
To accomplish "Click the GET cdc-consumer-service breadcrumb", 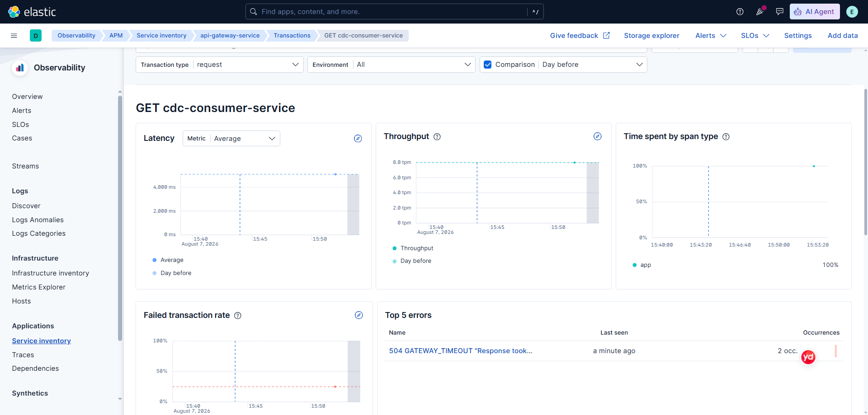I will coord(363,36).
